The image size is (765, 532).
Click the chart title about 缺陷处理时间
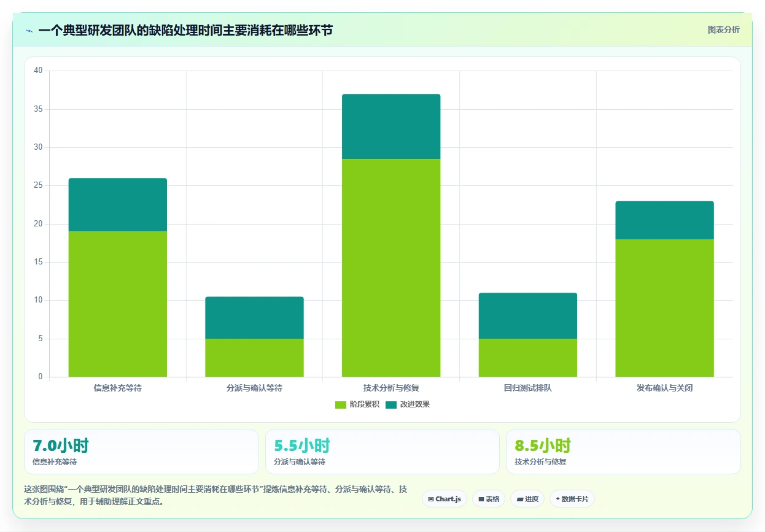click(185, 30)
